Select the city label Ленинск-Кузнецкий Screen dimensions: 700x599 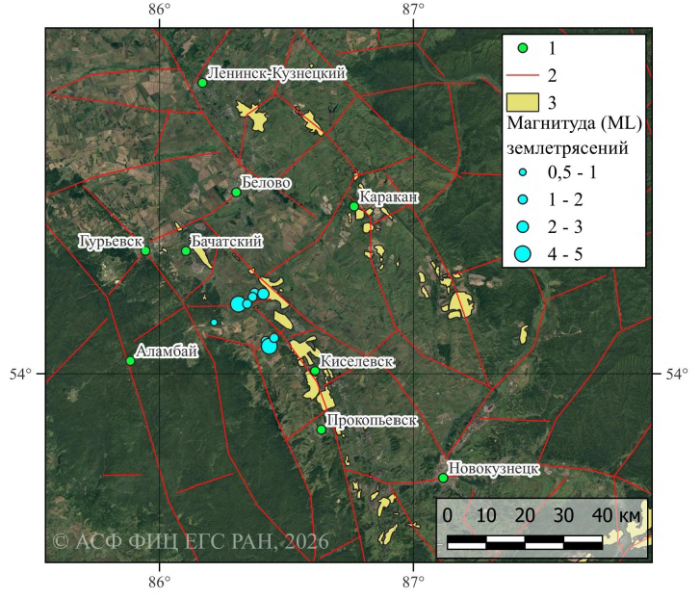tap(276, 73)
